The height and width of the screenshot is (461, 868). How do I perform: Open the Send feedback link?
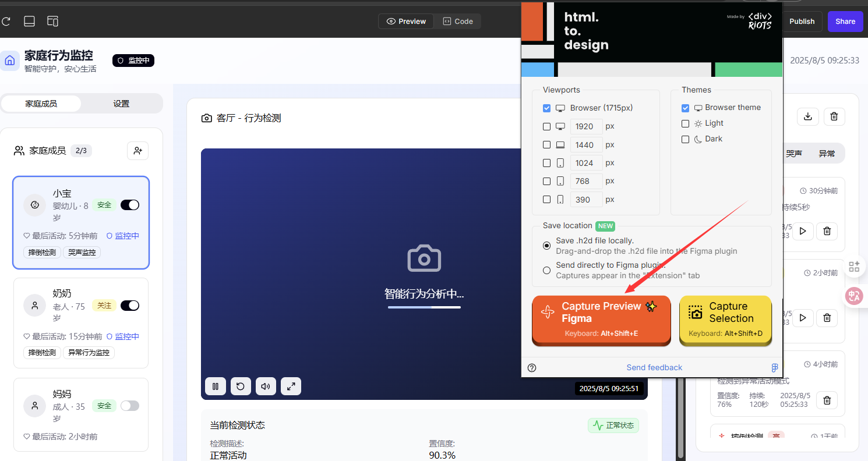[x=654, y=367]
